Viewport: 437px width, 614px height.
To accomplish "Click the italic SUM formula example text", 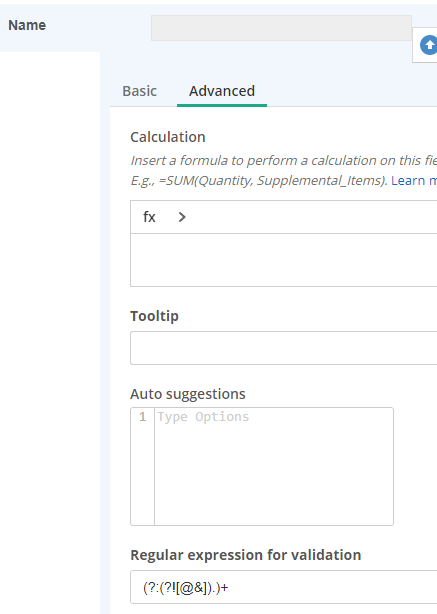I will [x=259, y=181].
